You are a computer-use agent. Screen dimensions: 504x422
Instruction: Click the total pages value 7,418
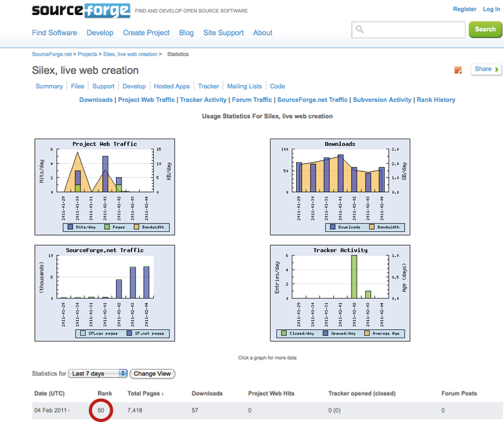(135, 411)
